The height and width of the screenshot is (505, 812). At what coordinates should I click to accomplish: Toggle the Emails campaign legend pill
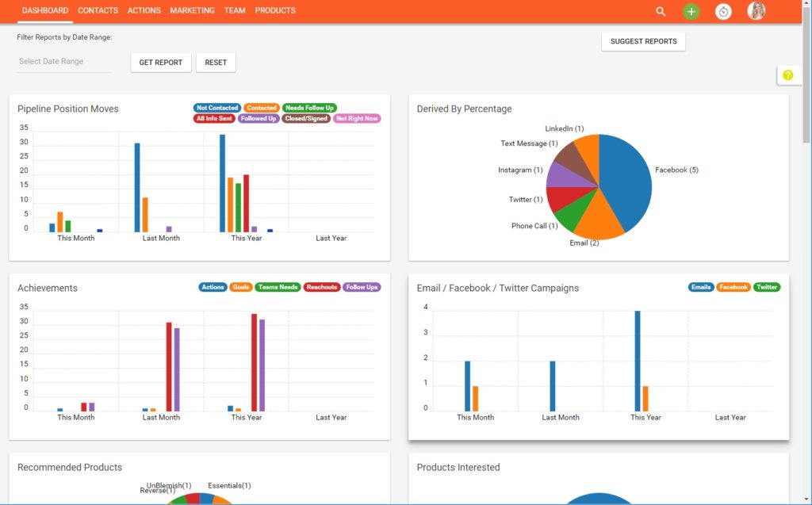coord(701,287)
